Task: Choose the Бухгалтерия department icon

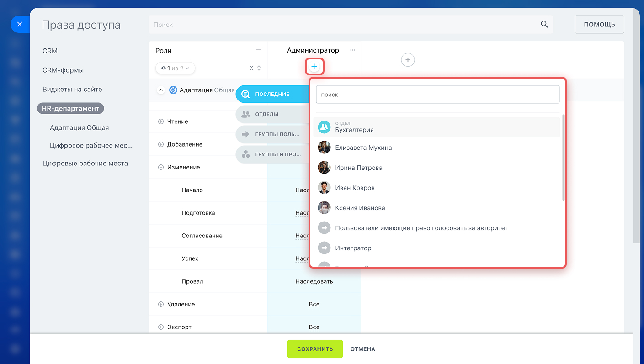Action: pyautogui.click(x=324, y=127)
